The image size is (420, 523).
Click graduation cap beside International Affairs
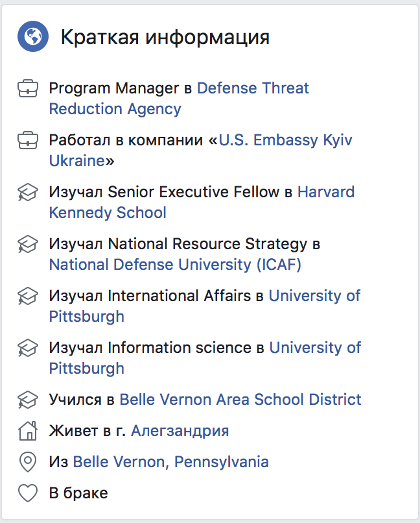coord(28,296)
